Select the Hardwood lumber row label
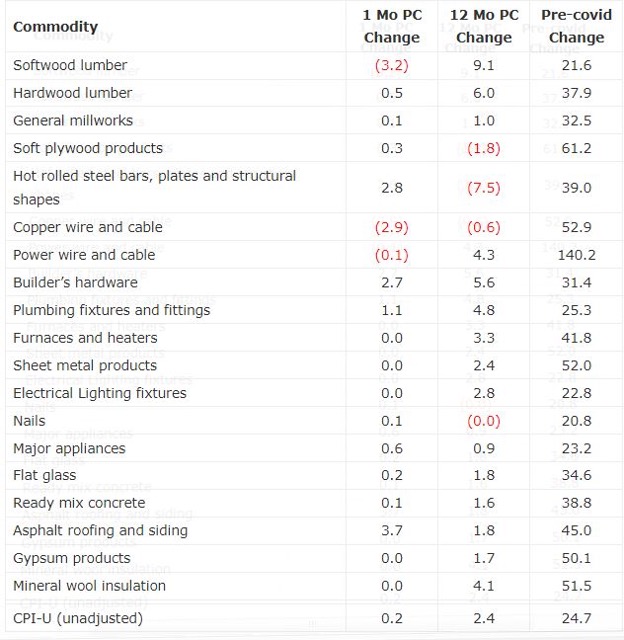This screenshot has height=640, width=624. [72, 93]
